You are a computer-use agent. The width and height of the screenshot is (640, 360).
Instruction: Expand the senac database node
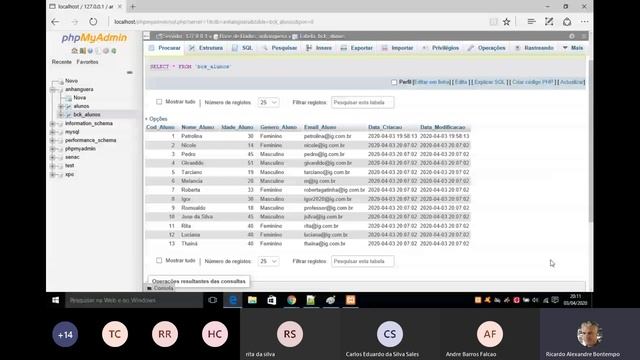(x=53, y=157)
